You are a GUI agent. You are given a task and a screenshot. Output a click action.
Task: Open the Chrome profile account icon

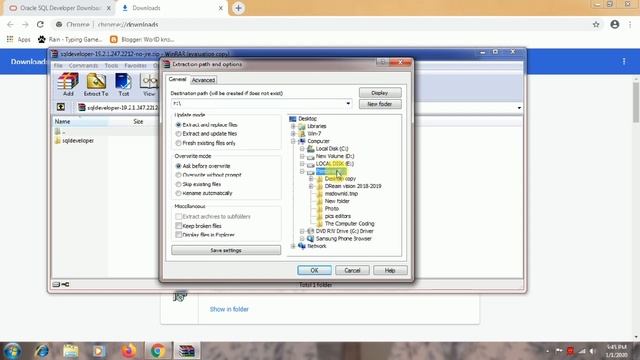[x=615, y=24]
